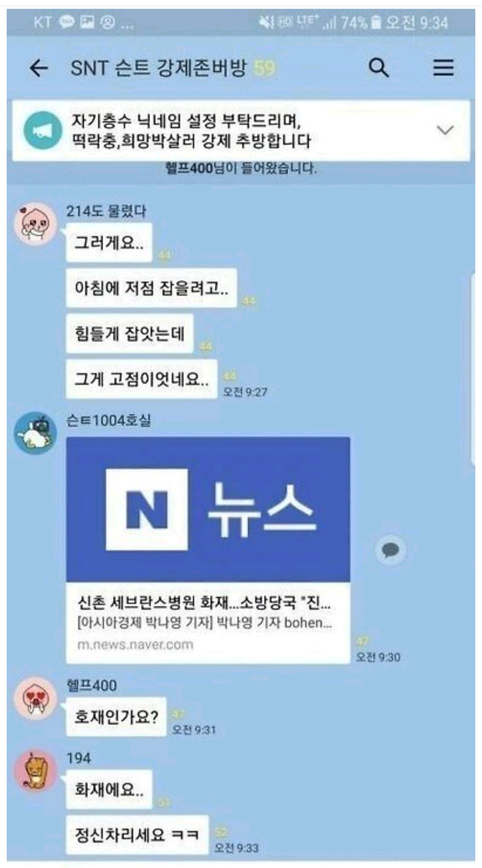Open profile picture of user 194
This screenshot has height=868, width=482.
coord(35,770)
